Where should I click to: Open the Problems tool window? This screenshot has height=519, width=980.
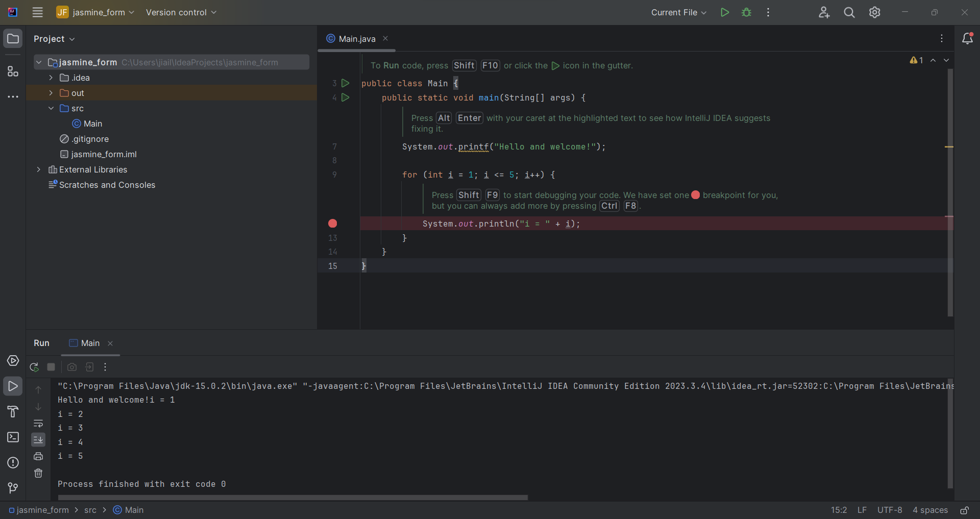(13, 463)
